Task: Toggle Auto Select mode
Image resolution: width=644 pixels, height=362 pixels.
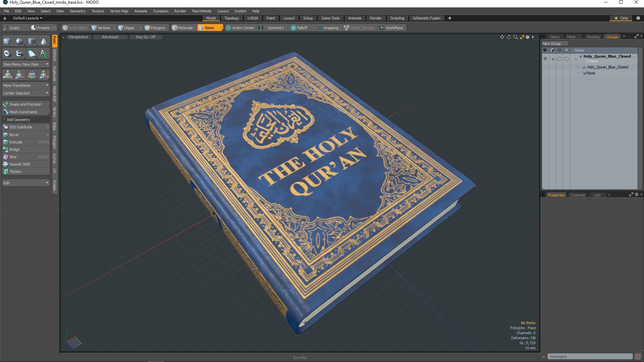Action: click(75, 28)
